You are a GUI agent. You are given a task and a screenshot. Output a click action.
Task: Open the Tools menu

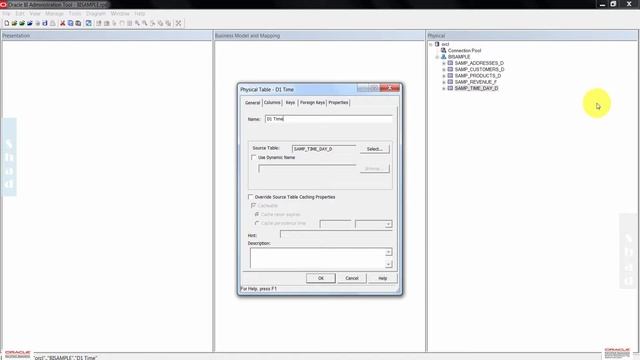(x=75, y=13)
